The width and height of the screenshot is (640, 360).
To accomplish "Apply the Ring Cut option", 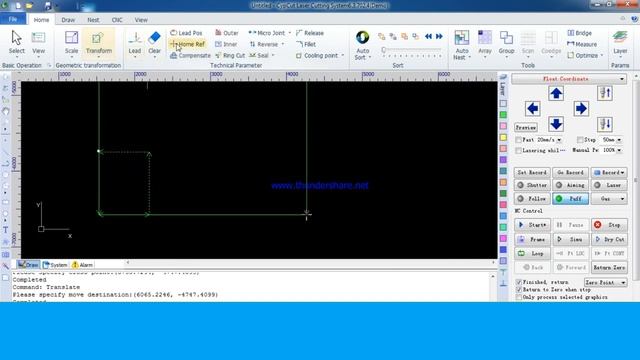I will click(x=230, y=55).
